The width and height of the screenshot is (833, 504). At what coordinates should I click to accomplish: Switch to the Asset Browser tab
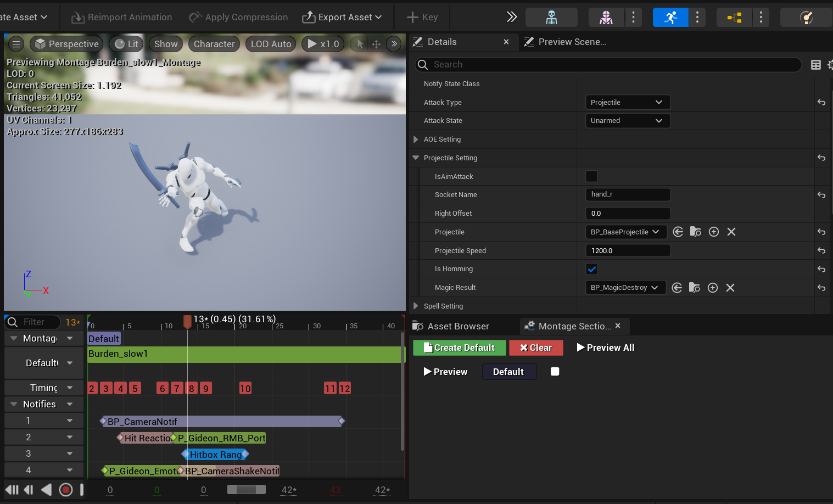457,326
